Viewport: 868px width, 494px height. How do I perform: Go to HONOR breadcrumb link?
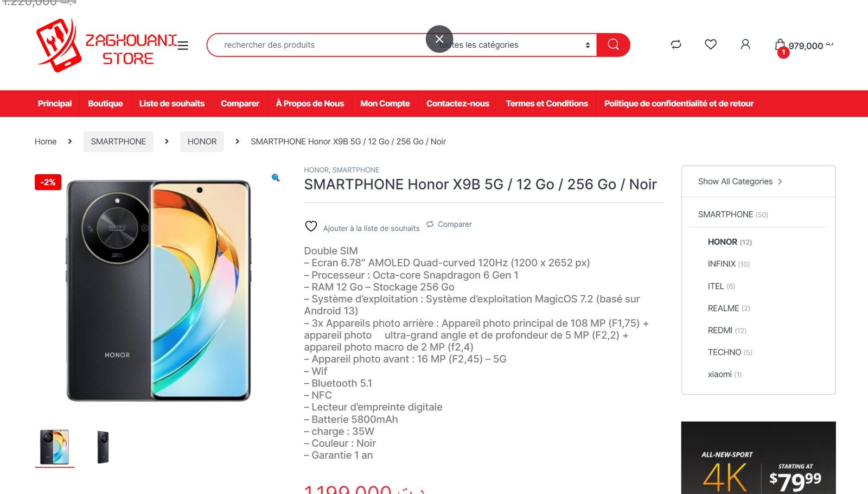pos(202,142)
